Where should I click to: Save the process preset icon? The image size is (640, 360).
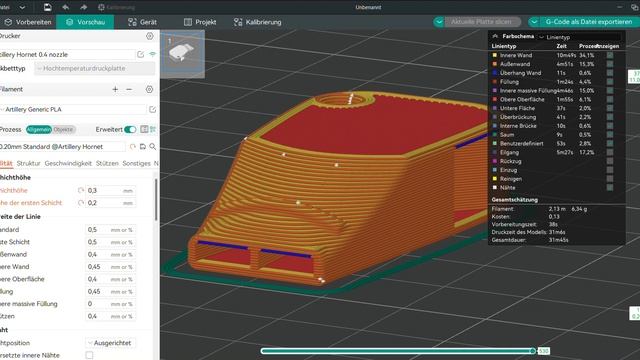(143, 147)
